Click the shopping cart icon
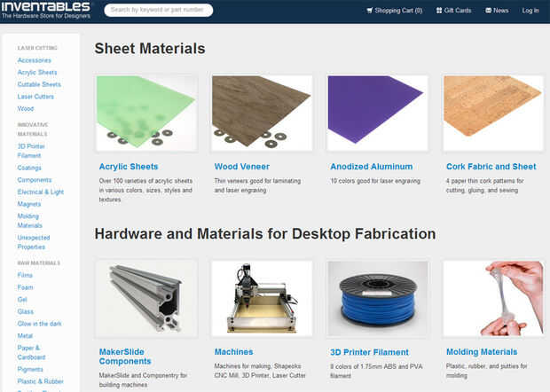The width and height of the screenshot is (550, 392). [x=369, y=11]
